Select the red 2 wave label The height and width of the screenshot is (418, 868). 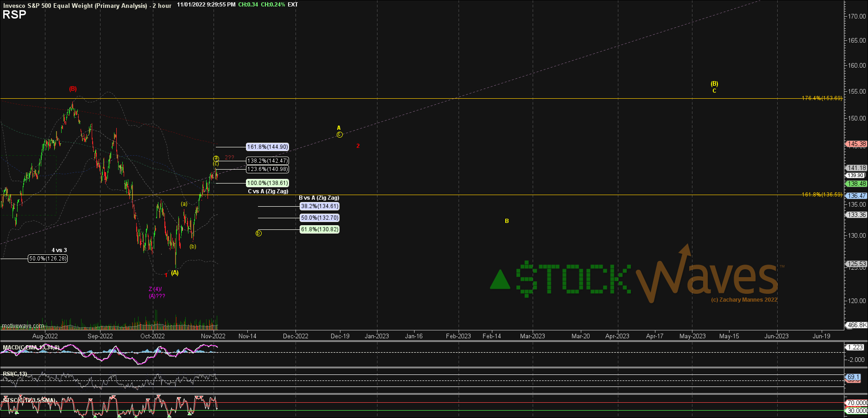point(358,146)
